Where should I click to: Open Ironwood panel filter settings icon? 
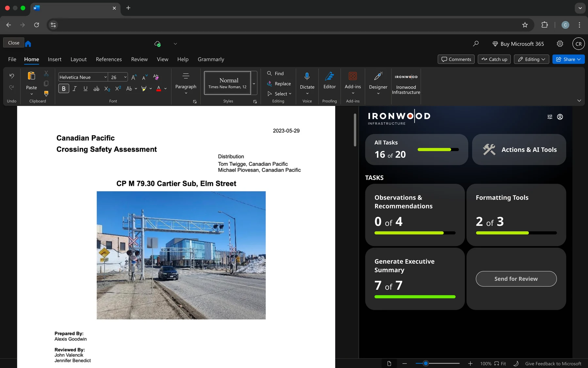550,117
